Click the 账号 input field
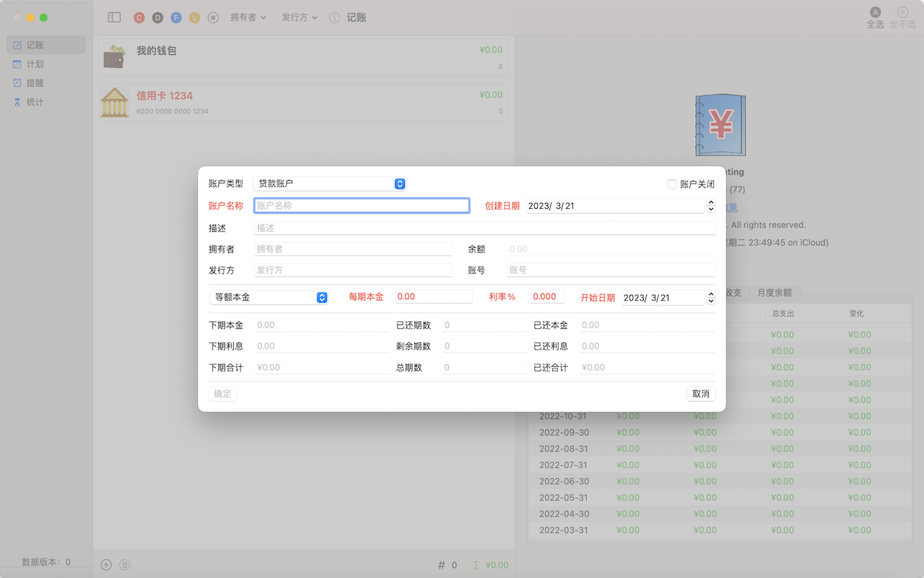The image size is (924, 578). (x=611, y=270)
